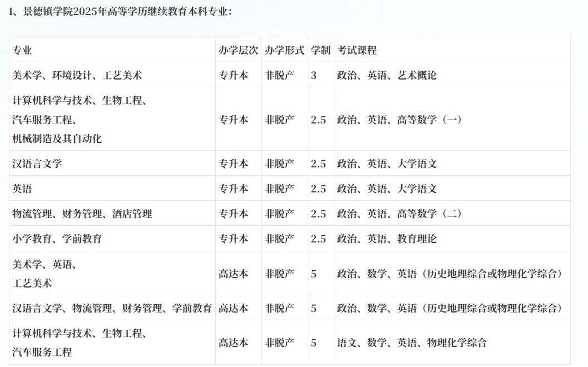Select the 办学形式 column header
This screenshot has height=367, width=588.
click(x=284, y=50)
